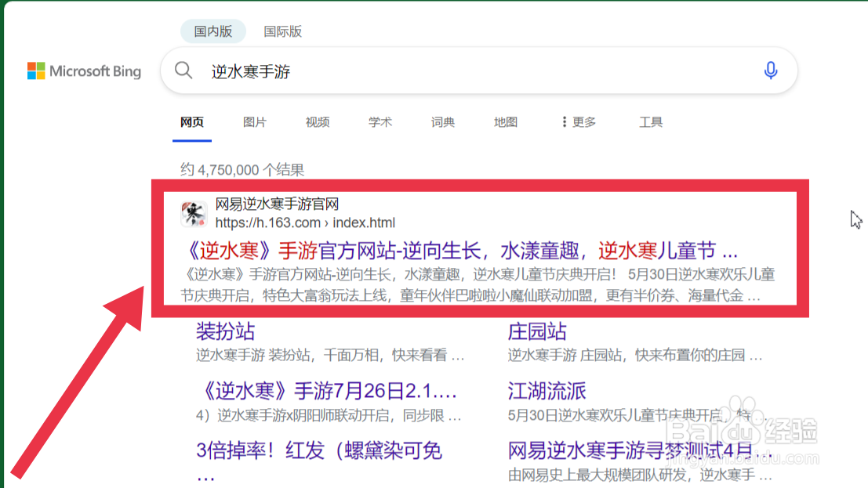Click the h.163.com index.html URL

coord(305,222)
